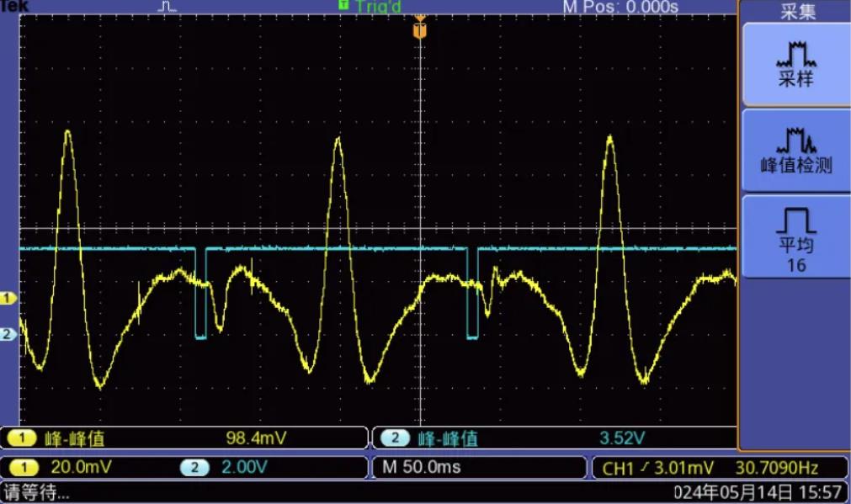Click the pulse trigger type icon at top
This screenshot has height=504, width=851.
168,7
